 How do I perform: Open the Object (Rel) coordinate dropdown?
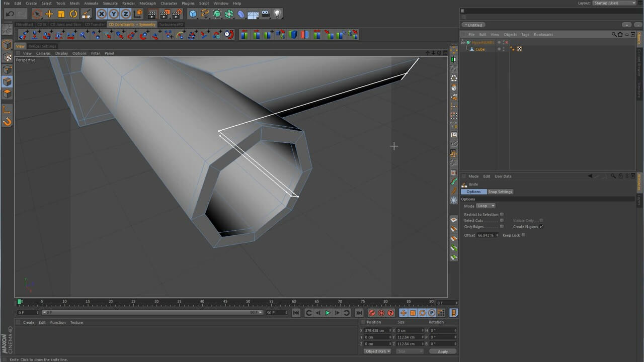377,351
